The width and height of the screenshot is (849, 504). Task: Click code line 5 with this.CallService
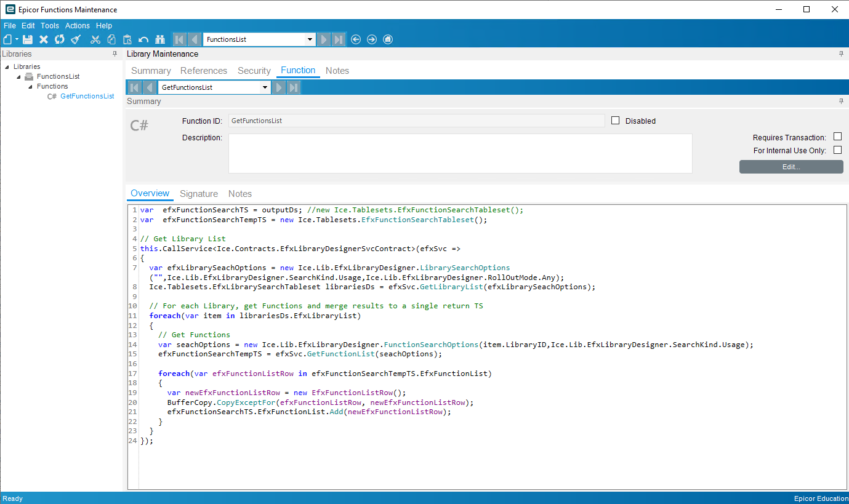point(300,249)
